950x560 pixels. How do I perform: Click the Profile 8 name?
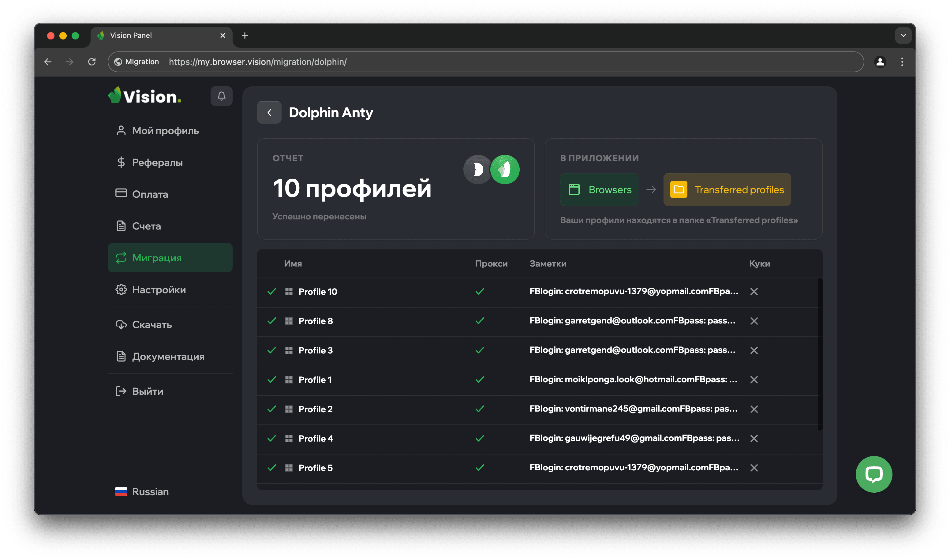[316, 321]
